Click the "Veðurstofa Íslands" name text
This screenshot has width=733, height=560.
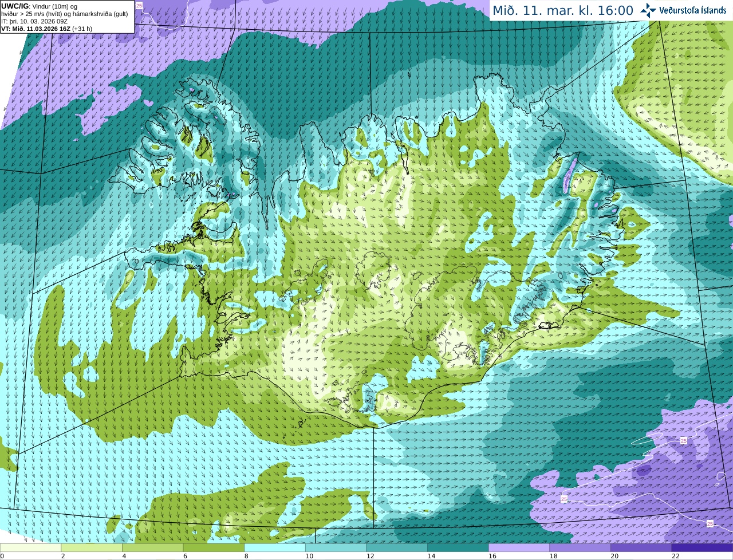693,10
